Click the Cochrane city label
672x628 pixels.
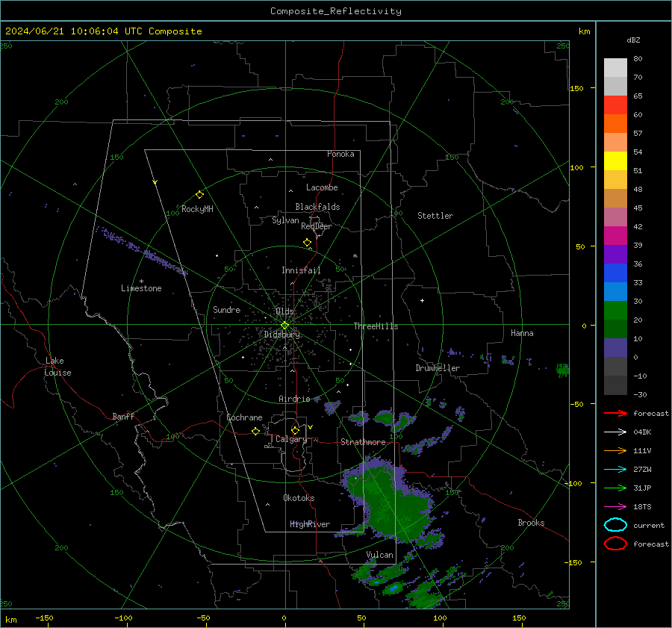pos(244,417)
